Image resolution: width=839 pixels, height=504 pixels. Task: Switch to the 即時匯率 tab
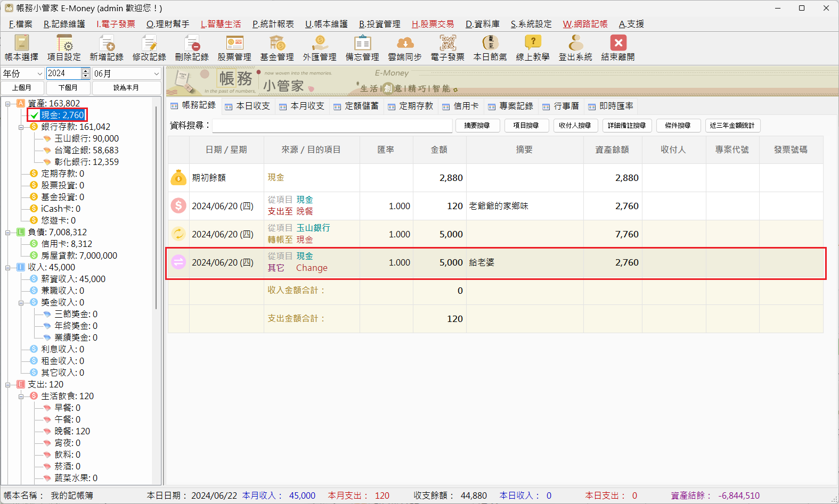point(611,106)
